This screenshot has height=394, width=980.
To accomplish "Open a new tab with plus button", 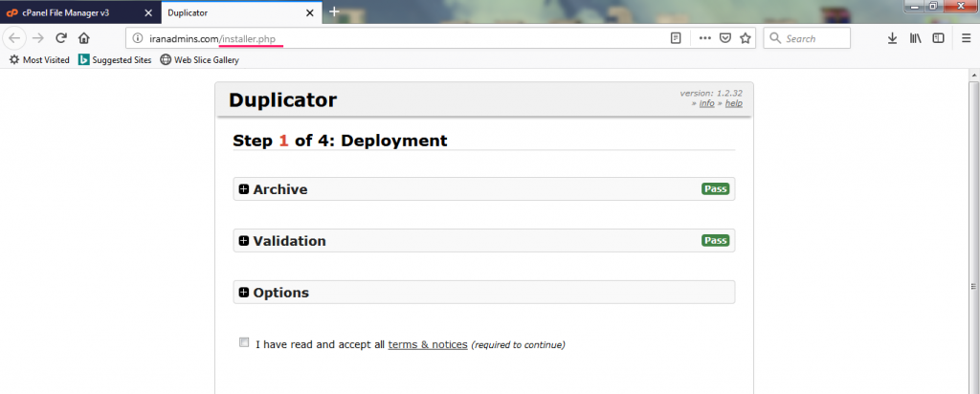I will (334, 11).
